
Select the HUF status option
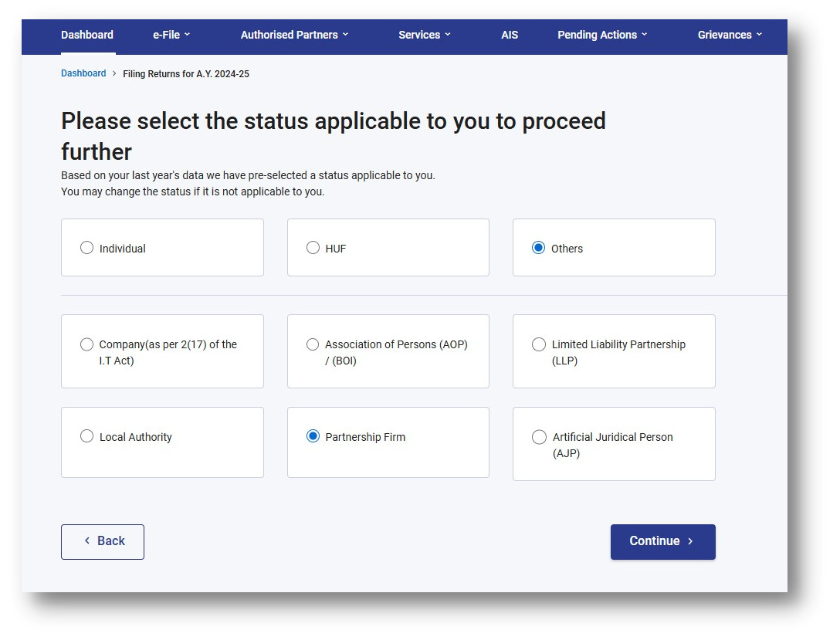coord(313,247)
